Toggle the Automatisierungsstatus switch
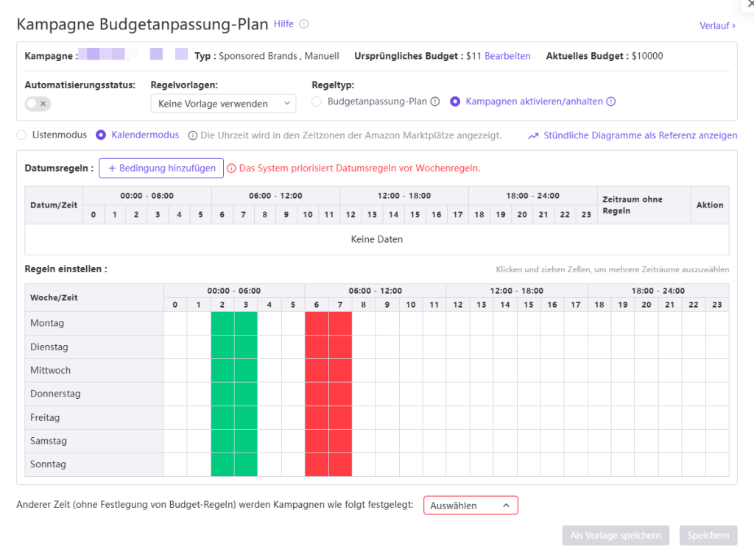Image resolution: width=754 pixels, height=560 pixels. pos(38,103)
